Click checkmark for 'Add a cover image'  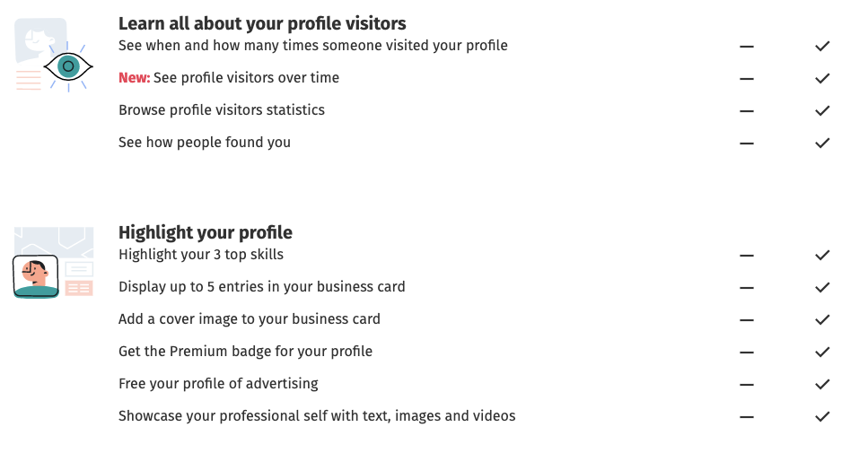click(822, 319)
